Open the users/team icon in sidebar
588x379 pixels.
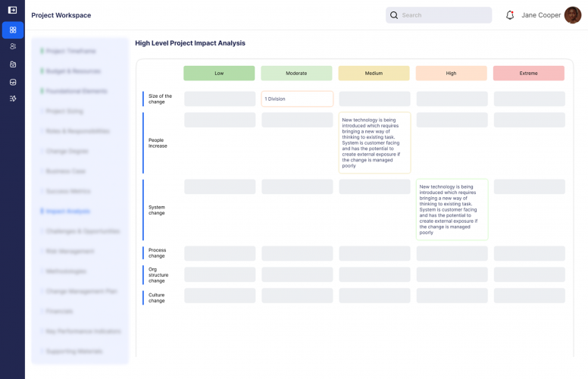pos(13,46)
